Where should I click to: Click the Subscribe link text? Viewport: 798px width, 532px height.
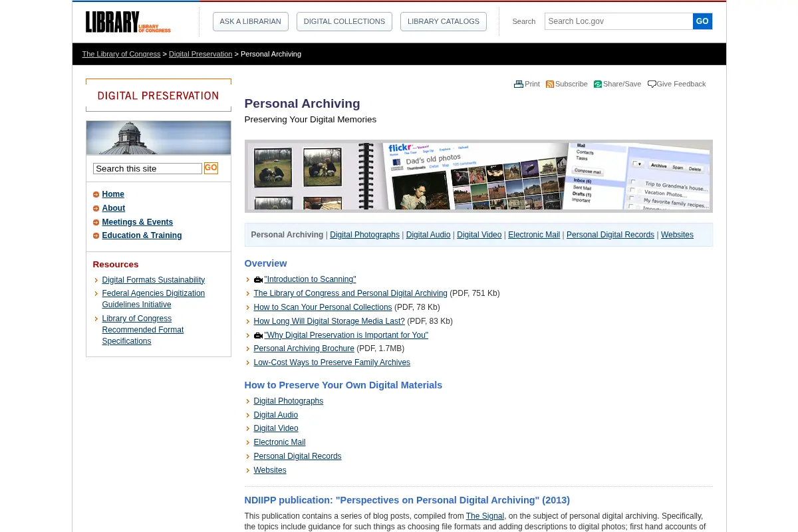tap(571, 84)
